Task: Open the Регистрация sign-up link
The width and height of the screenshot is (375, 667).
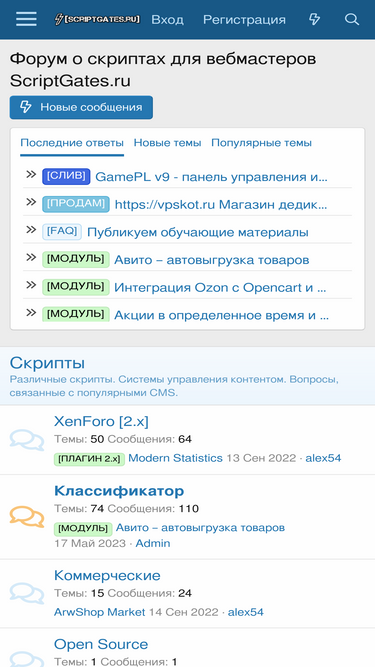Action: click(244, 20)
